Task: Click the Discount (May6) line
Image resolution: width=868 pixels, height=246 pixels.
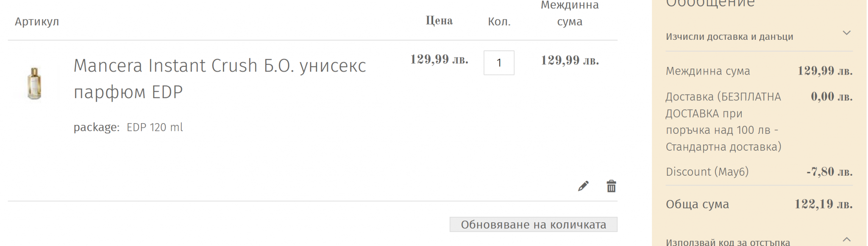Action: 707,172
